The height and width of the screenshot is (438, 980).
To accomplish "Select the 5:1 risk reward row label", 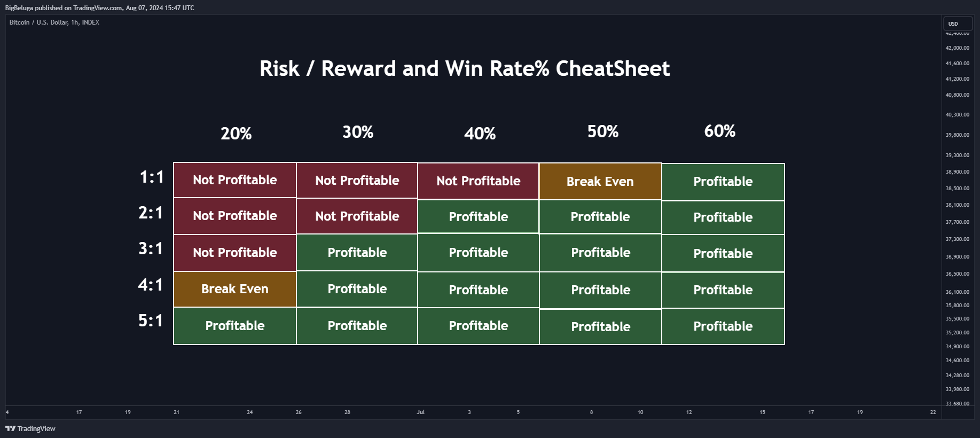I will click(151, 320).
